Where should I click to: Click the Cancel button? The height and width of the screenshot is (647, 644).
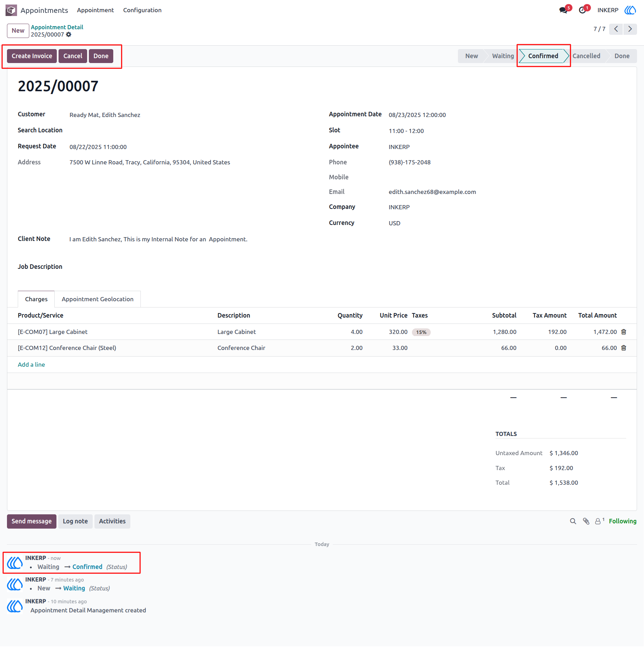coord(73,56)
